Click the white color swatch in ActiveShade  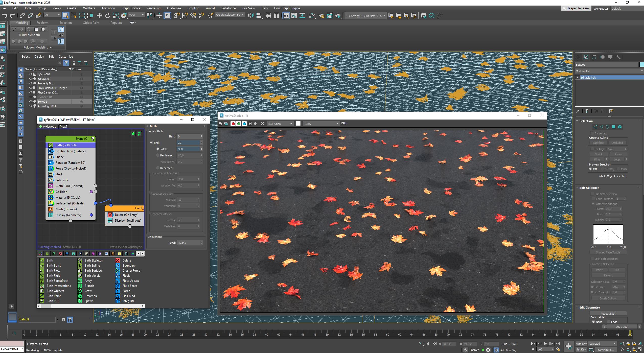click(x=298, y=124)
